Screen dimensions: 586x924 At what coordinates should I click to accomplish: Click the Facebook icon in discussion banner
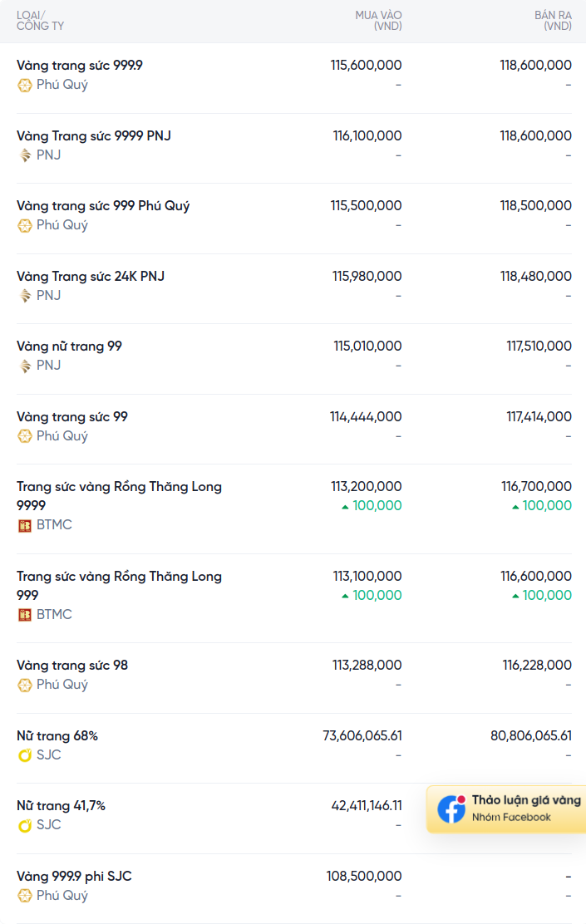tap(451, 809)
